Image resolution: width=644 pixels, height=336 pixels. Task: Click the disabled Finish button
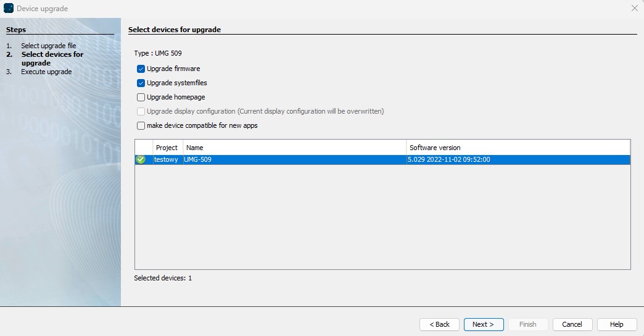click(528, 324)
